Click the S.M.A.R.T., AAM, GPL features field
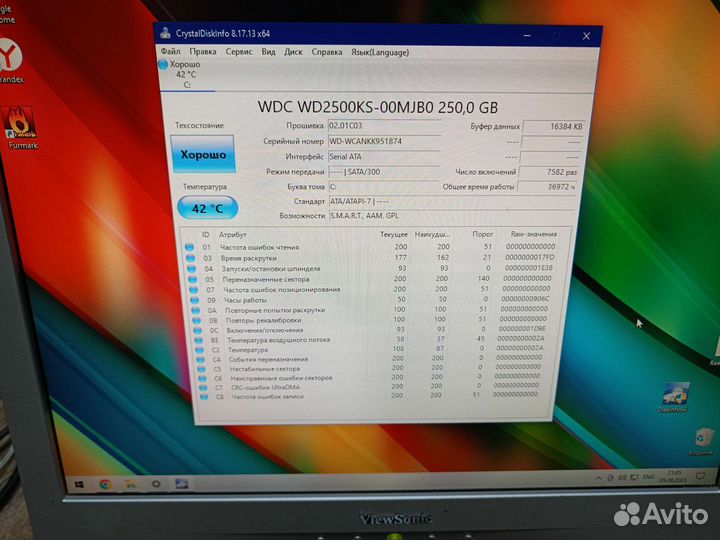 click(452, 215)
